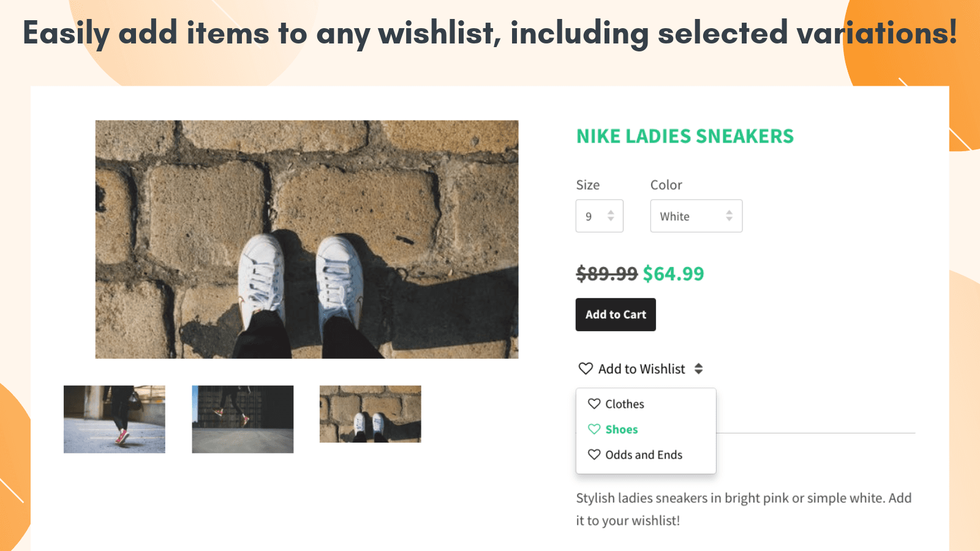
Task: Open the Color dropdown showing White
Action: click(x=696, y=216)
